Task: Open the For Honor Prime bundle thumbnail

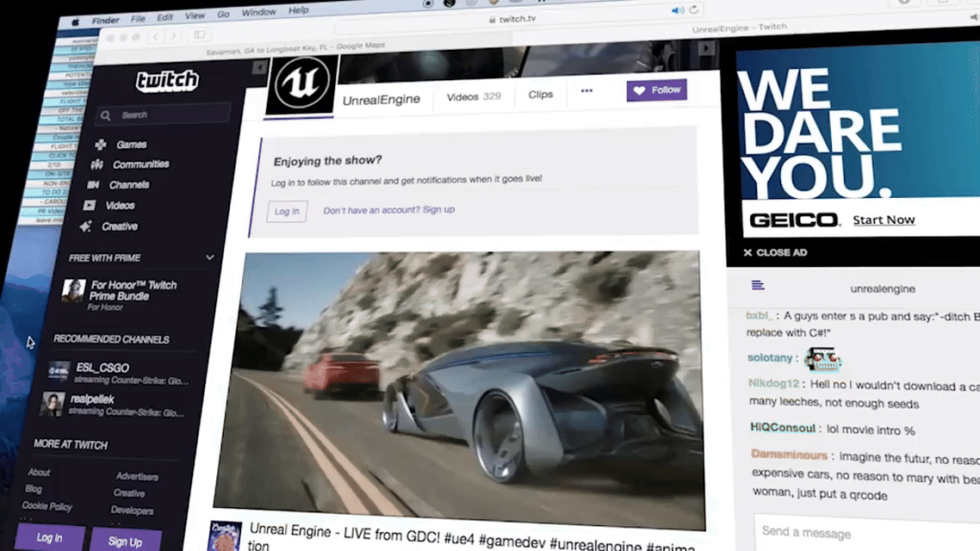Action: (x=73, y=290)
